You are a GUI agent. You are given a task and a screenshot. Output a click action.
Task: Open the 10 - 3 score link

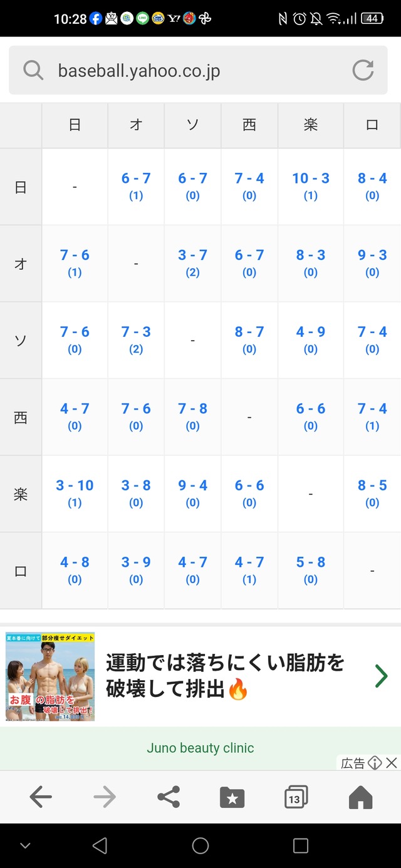[311, 178]
